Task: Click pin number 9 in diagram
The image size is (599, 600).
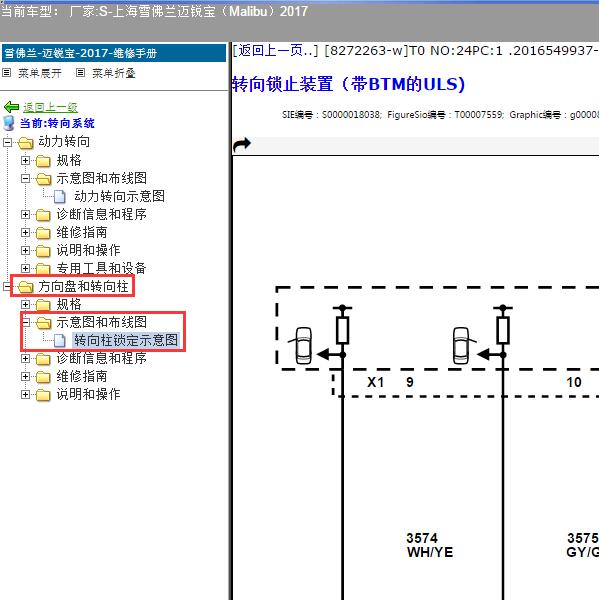Action: (x=410, y=382)
